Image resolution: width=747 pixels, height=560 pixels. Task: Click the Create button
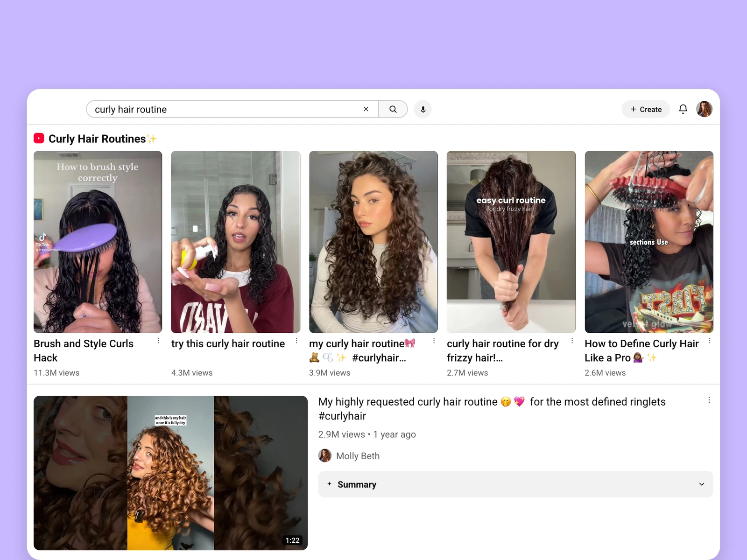646,109
